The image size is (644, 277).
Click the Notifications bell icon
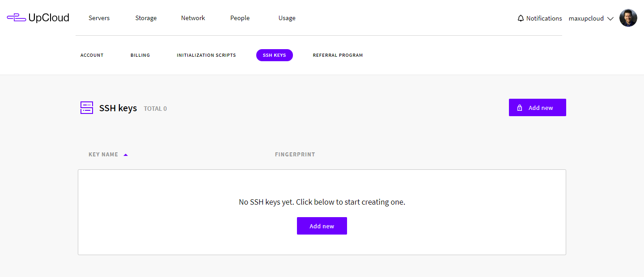521,18
